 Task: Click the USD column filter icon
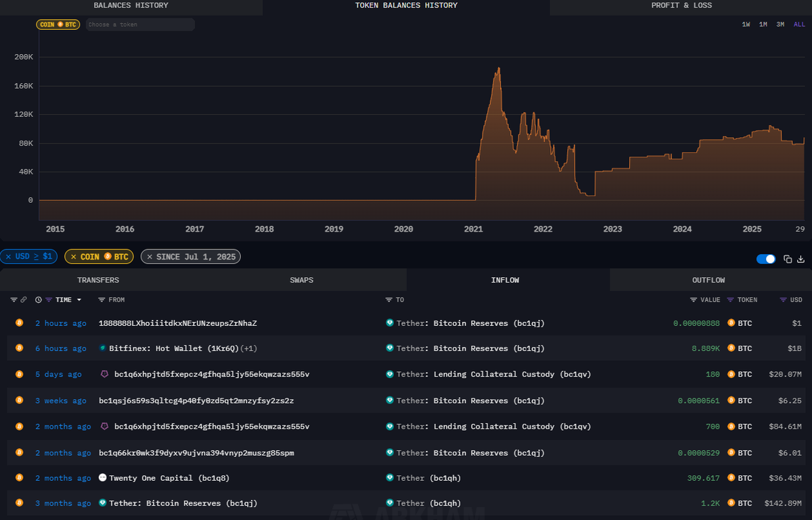tap(783, 300)
